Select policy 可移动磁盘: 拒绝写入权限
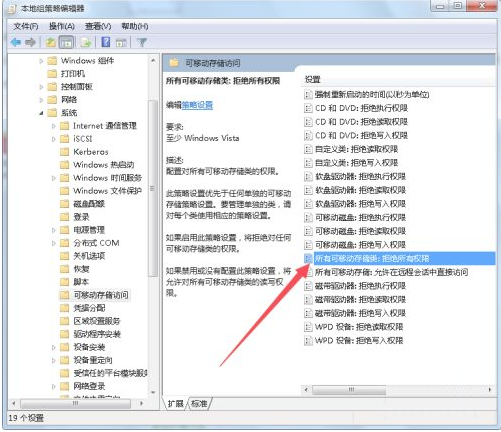The image size is (501, 432). [x=360, y=245]
